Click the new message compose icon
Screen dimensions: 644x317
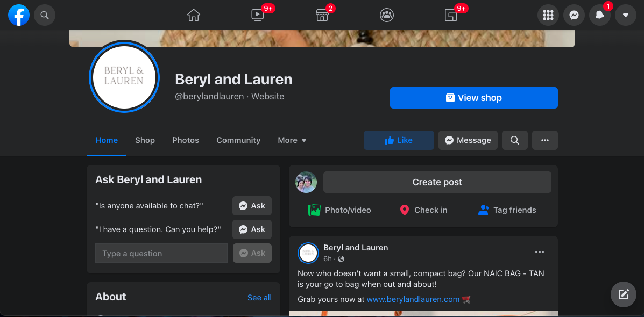(624, 294)
